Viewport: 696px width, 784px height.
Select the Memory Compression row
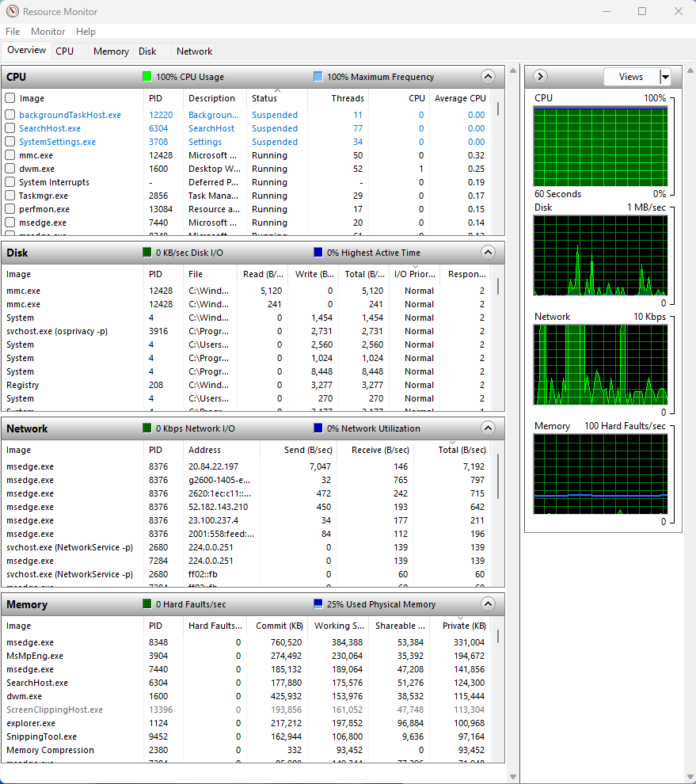point(246,750)
